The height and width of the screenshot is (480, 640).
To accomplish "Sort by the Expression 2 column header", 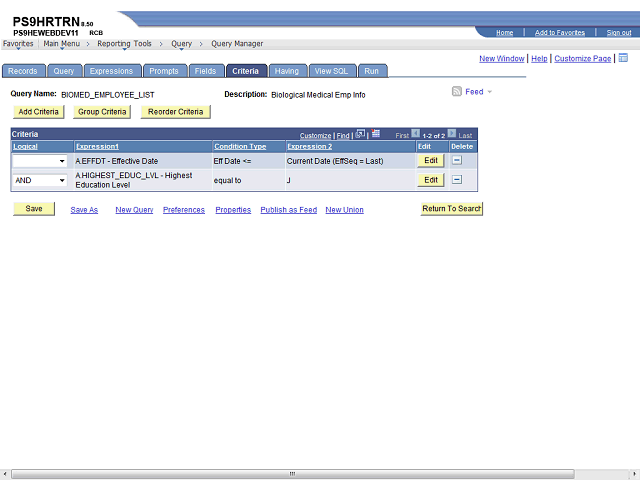I will [x=309, y=147].
